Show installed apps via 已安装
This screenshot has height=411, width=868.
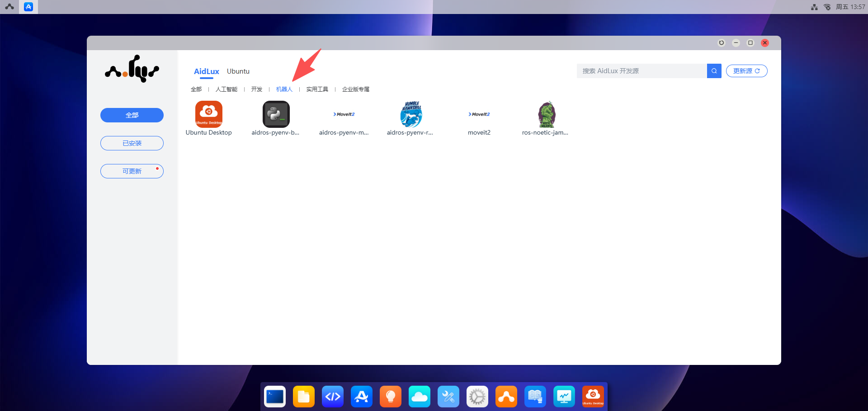click(x=132, y=143)
